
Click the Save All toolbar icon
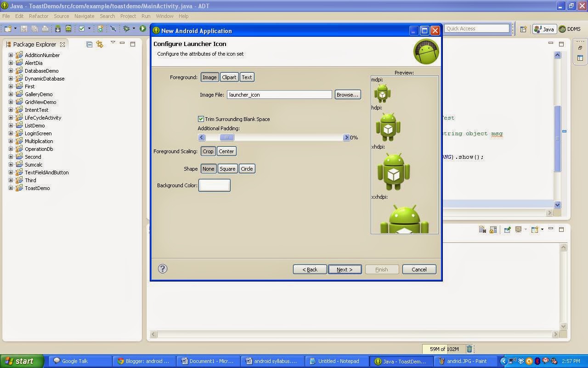34,29
